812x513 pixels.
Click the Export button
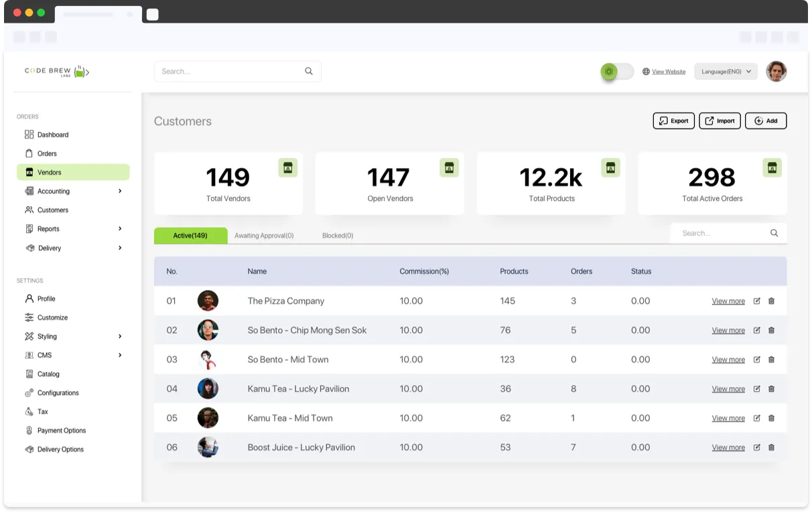coord(673,121)
